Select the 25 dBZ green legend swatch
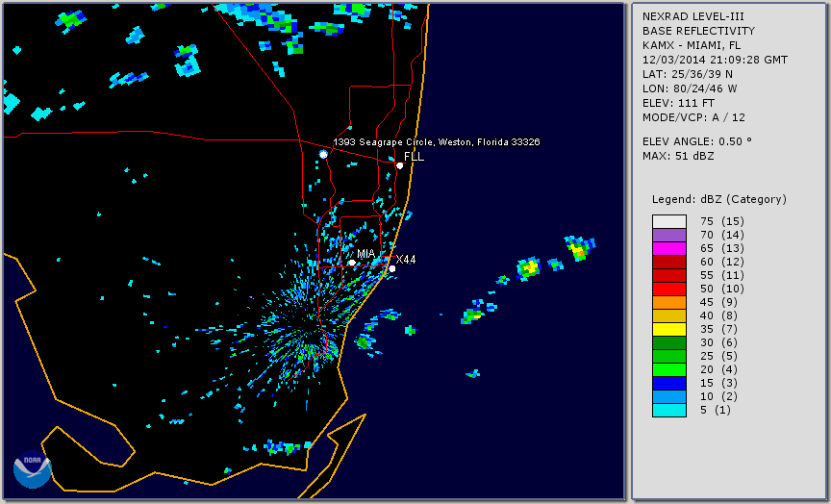 (x=669, y=356)
